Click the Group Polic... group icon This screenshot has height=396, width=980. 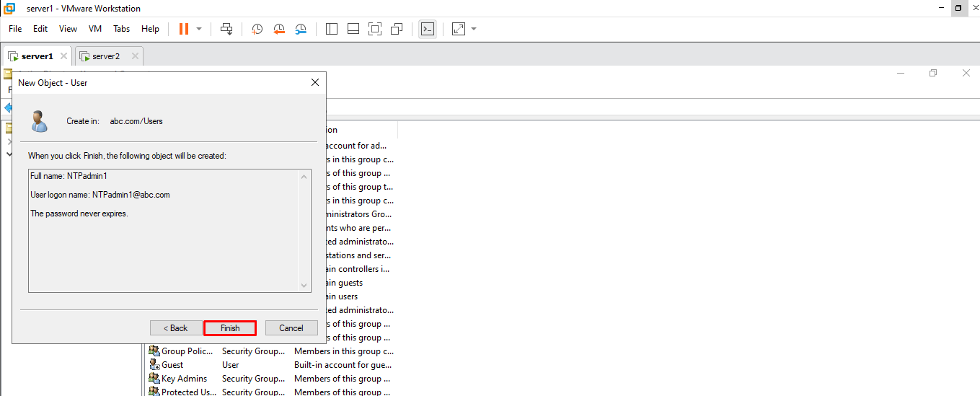(154, 351)
